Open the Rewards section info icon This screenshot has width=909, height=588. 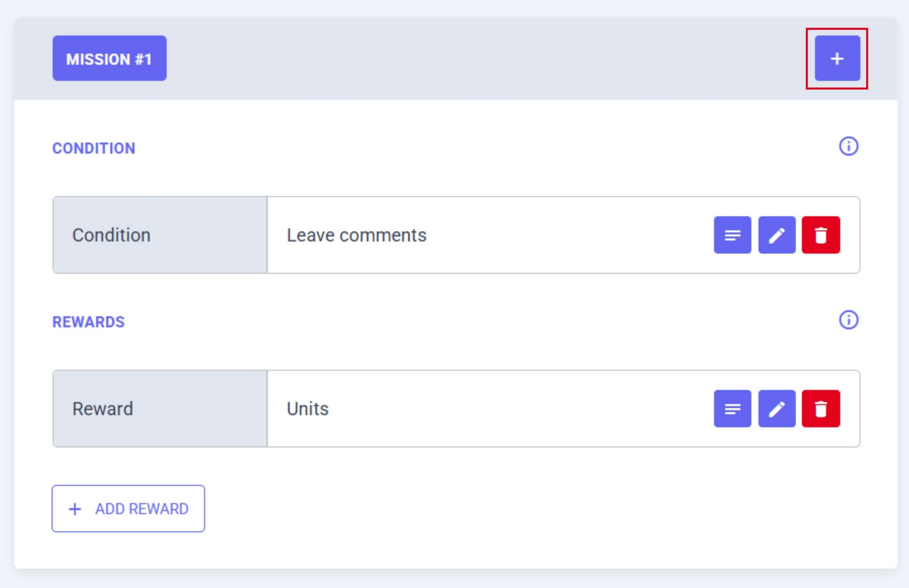(848, 320)
